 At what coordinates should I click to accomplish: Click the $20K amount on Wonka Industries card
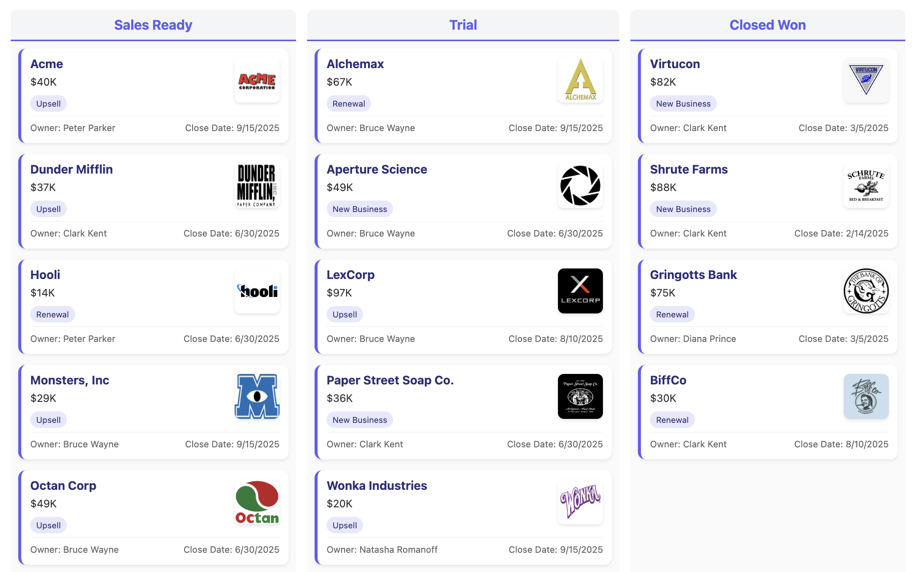[339, 504]
